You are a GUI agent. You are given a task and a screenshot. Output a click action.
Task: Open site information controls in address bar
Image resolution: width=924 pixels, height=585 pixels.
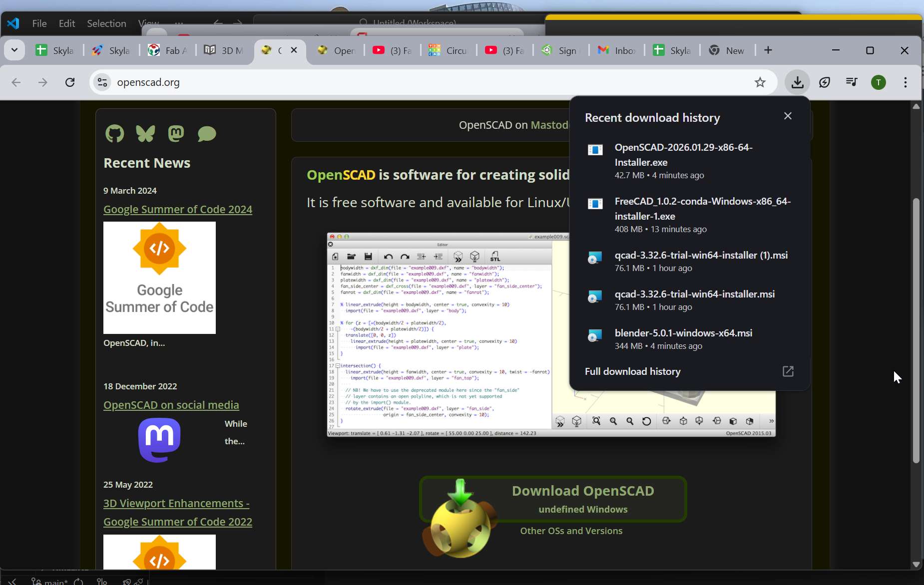pyautogui.click(x=102, y=82)
